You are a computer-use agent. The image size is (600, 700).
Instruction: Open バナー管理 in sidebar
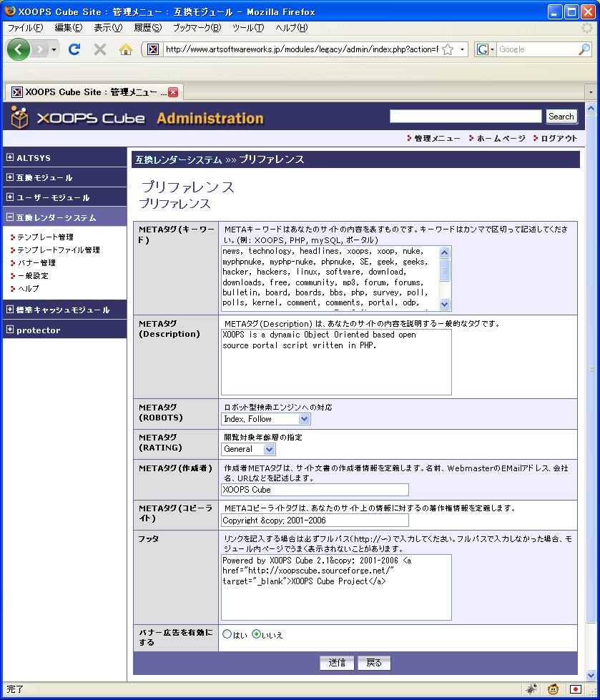[x=36, y=263]
